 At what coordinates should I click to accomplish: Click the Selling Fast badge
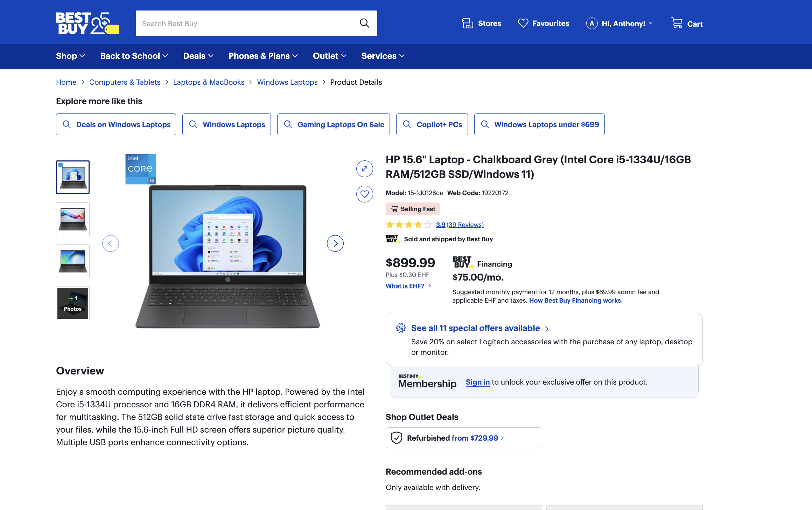[413, 209]
